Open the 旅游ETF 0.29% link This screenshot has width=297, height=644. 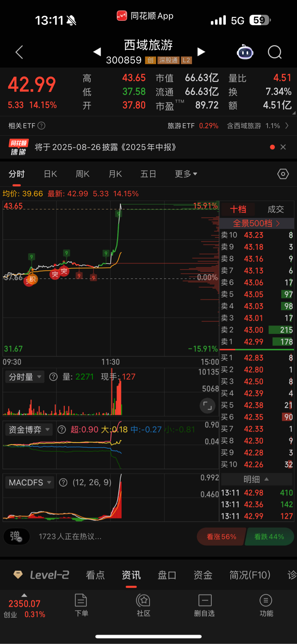[193, 126]
